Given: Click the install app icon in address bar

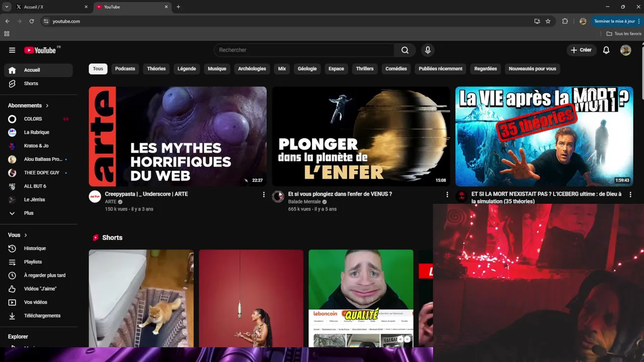Looking at the screenshot, I should [x=537, y=21].
